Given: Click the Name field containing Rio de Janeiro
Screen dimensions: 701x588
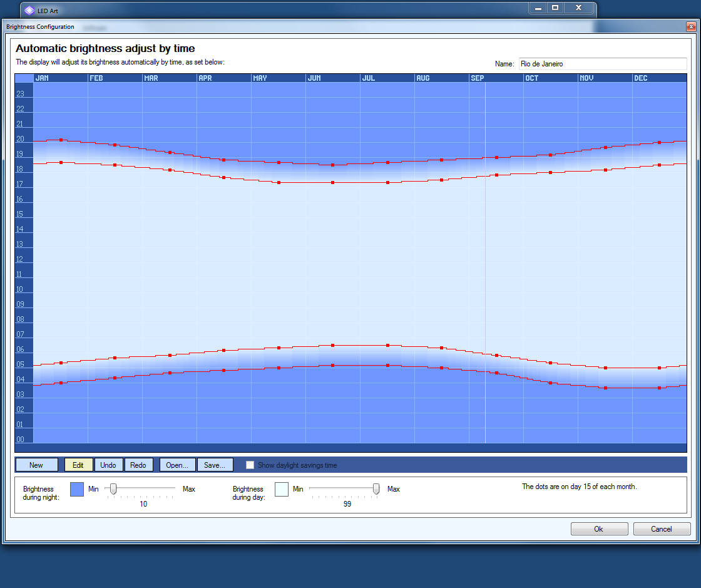Looking at the screenshot, I should click(602, 64).
